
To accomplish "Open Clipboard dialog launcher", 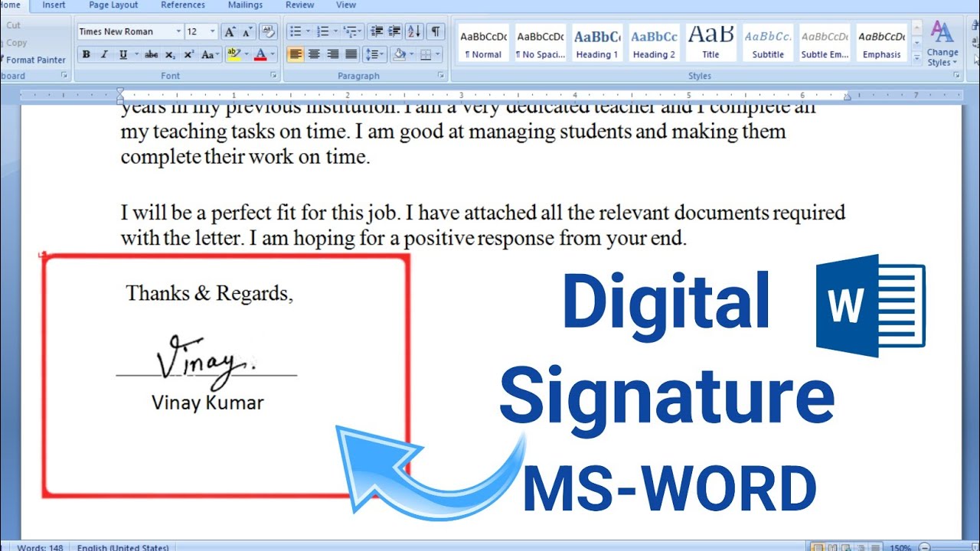I will coord(64,76).
